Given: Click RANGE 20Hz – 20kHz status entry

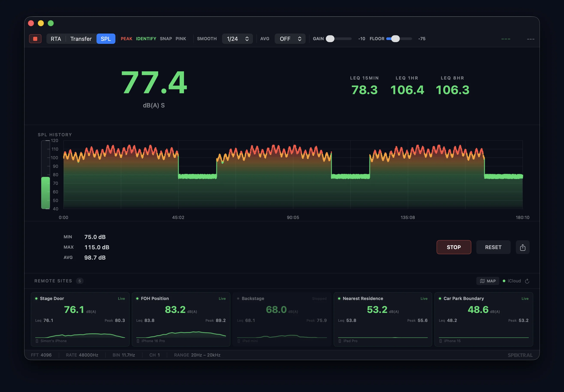Looking at the screenshot, I should (x=197, y=355).
